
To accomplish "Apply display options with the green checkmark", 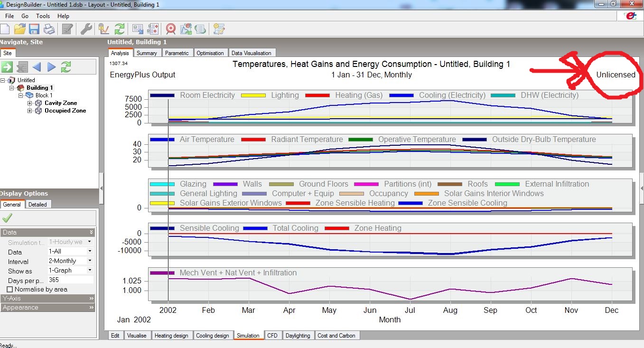I will pos(7,218).
